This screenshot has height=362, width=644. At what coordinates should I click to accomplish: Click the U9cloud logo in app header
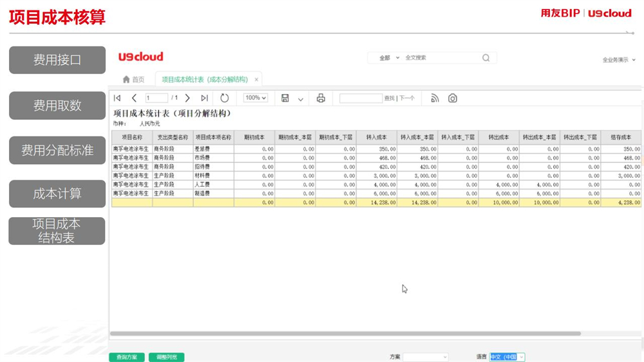pos(141,57)
